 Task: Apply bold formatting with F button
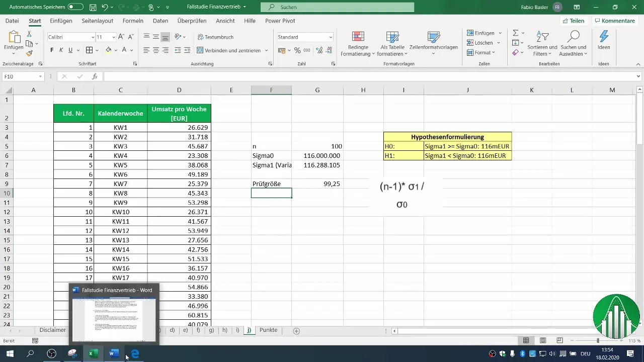pyautogui.click(x=52, y=50)
